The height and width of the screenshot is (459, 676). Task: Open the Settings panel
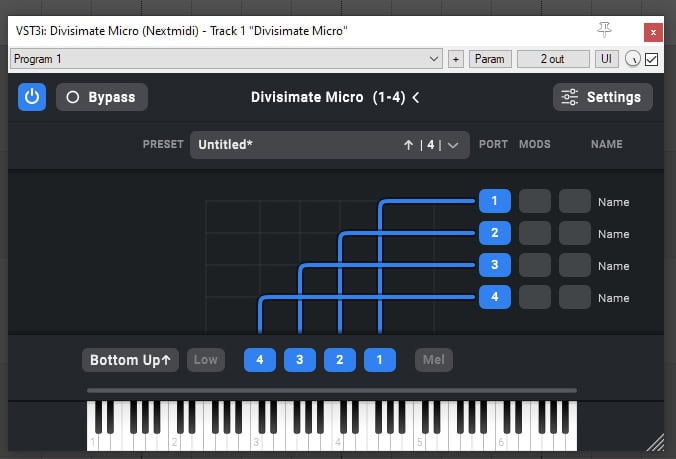click(603, 97)
